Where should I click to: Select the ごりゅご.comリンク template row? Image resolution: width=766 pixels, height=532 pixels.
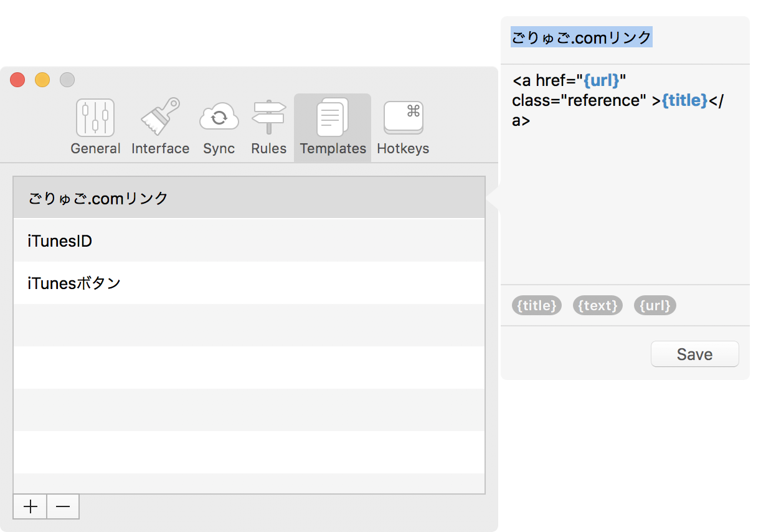pos(249,198)
